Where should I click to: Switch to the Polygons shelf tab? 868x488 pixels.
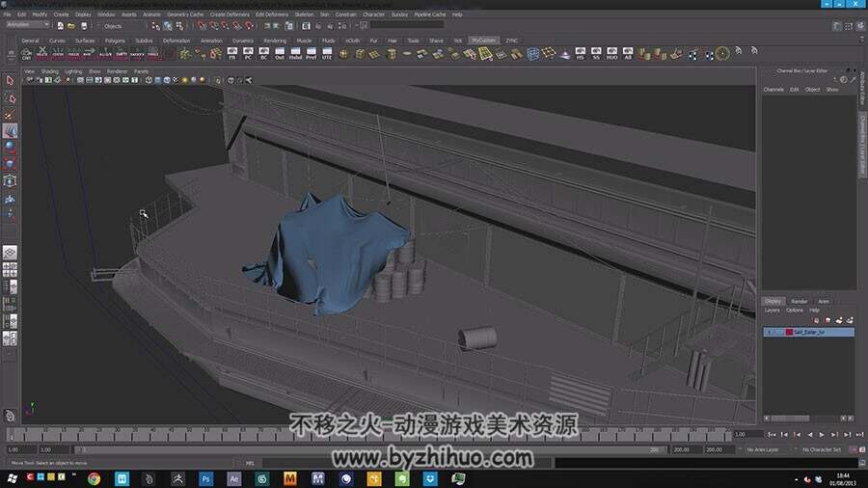pyautogui.click(x=115, y=41)
